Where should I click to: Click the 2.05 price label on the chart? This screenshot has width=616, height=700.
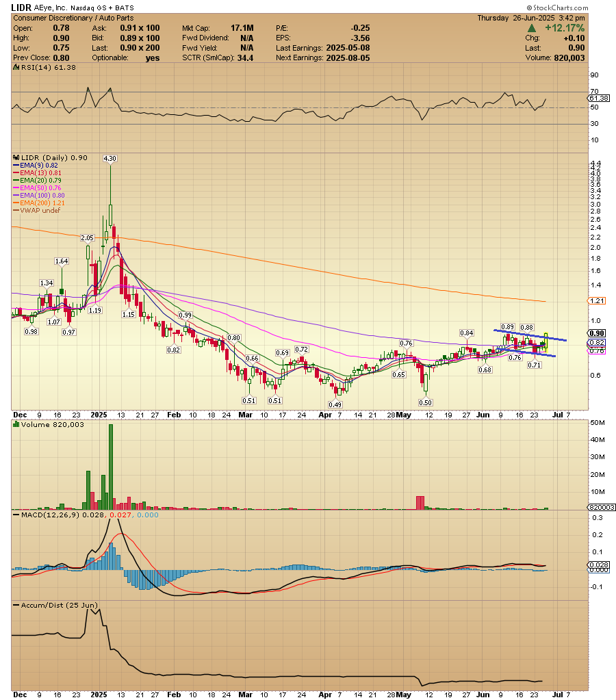tap(87, 238)
